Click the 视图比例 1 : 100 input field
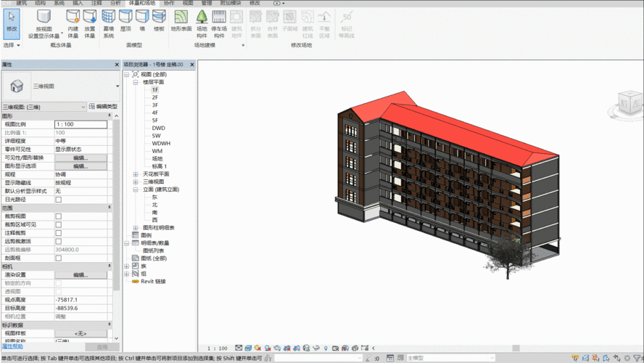Image resolution: width=644 pixels, height=363 pixels. click(x=81, y=124)
